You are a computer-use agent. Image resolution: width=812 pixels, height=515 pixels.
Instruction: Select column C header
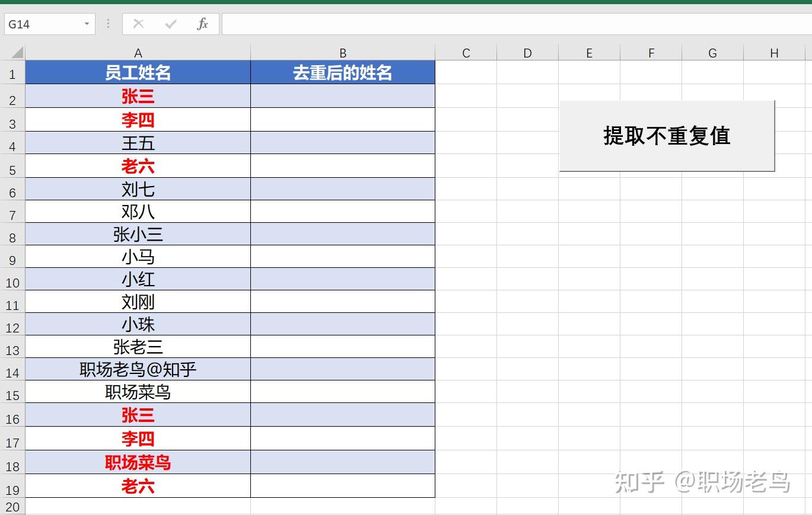point(466,53)
